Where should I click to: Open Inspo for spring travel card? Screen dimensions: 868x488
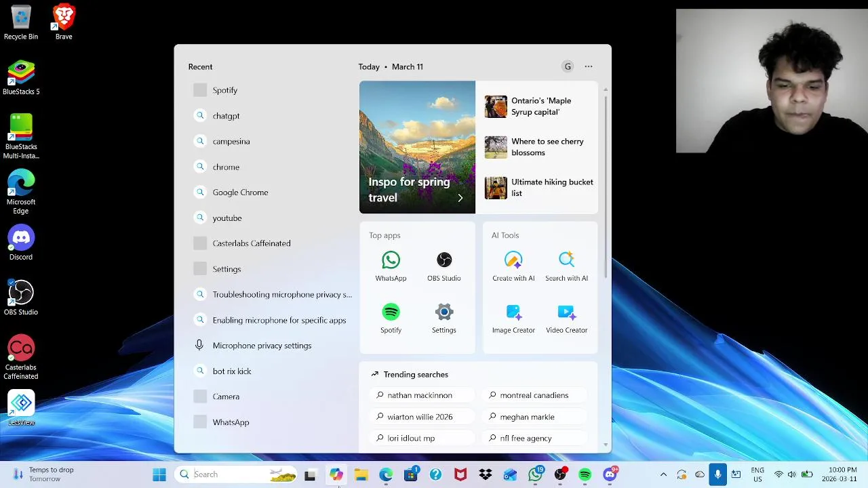tap(417, 147)
